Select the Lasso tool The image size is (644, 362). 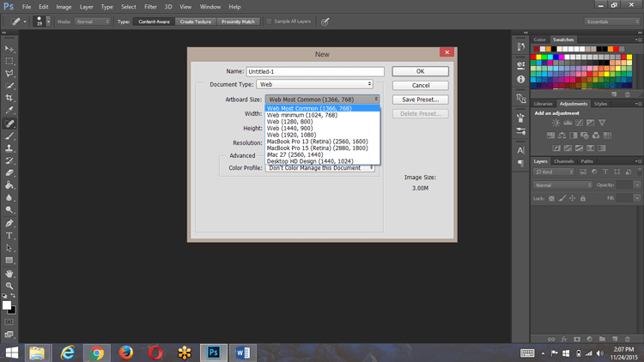click(9, 74)
